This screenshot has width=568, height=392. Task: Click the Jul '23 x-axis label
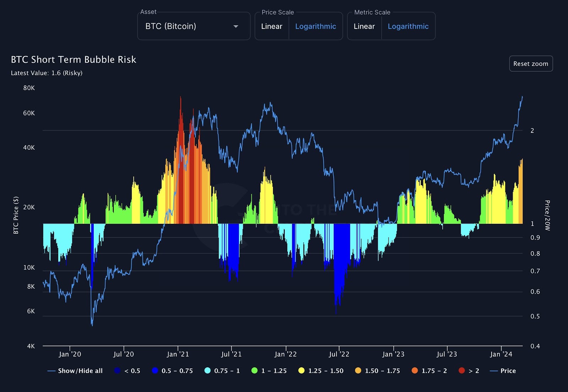447,354
